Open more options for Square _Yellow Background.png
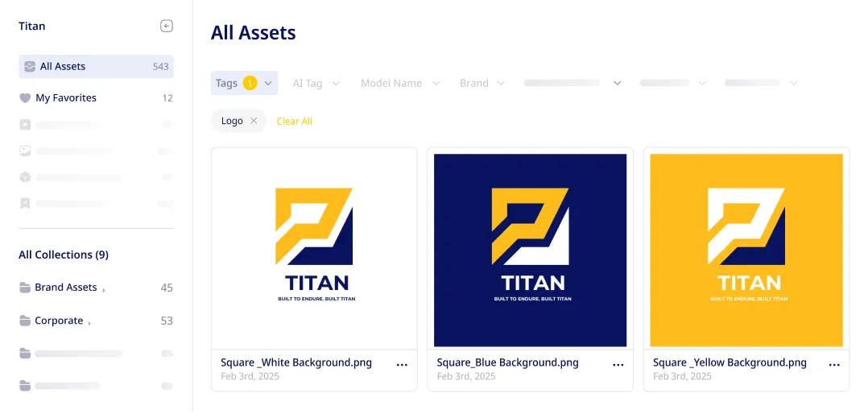Image resolution: width=868 pixels, height=418 pixels. coord(834,365)
